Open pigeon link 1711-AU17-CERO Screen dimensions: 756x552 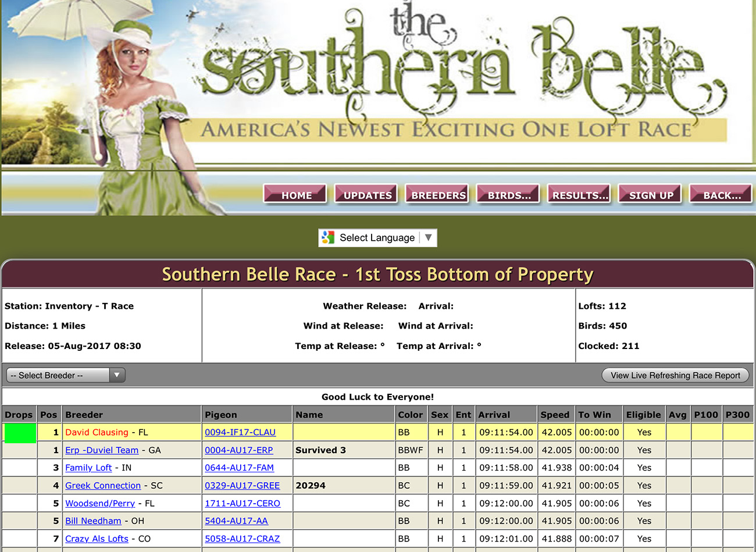click(243, 504)
